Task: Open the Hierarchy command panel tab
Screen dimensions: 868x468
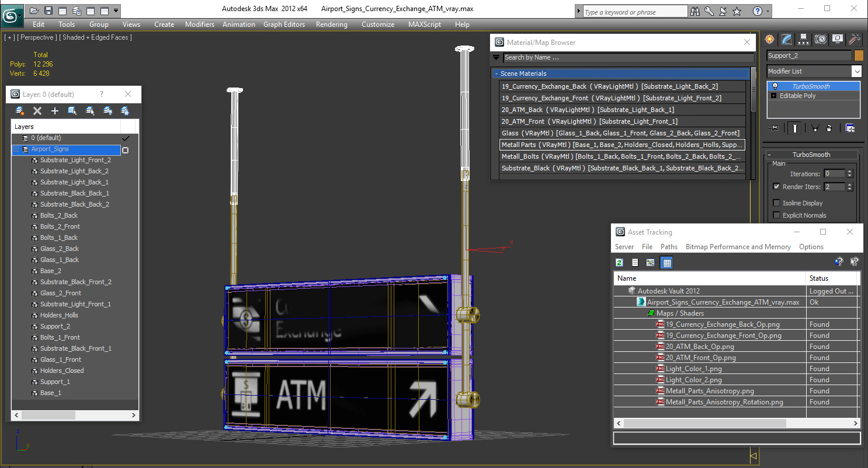Action: [804, 39]
